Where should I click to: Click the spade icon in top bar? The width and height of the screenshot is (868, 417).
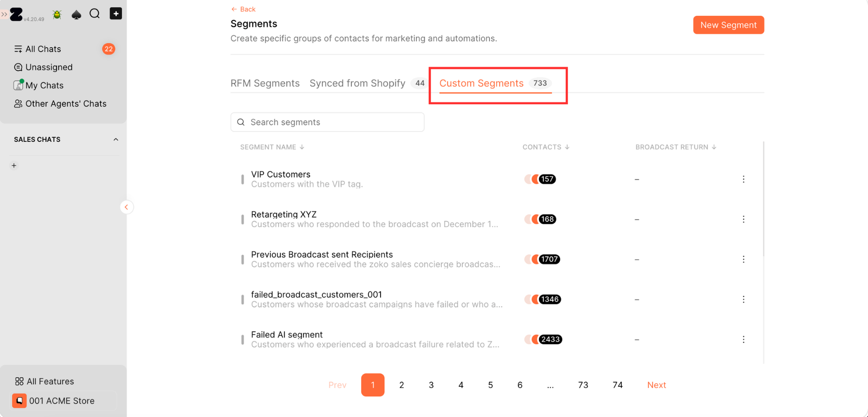point(76,14)
